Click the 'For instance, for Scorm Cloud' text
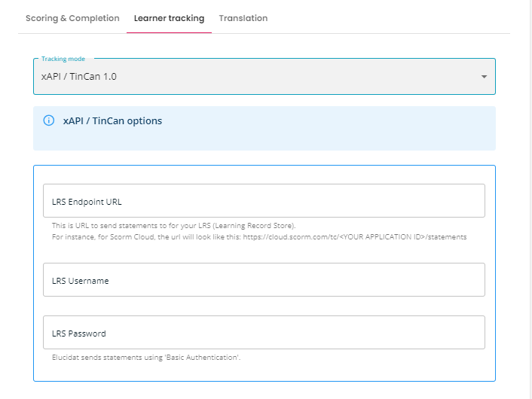Screen dimensions: 532x399 (103, 236)
